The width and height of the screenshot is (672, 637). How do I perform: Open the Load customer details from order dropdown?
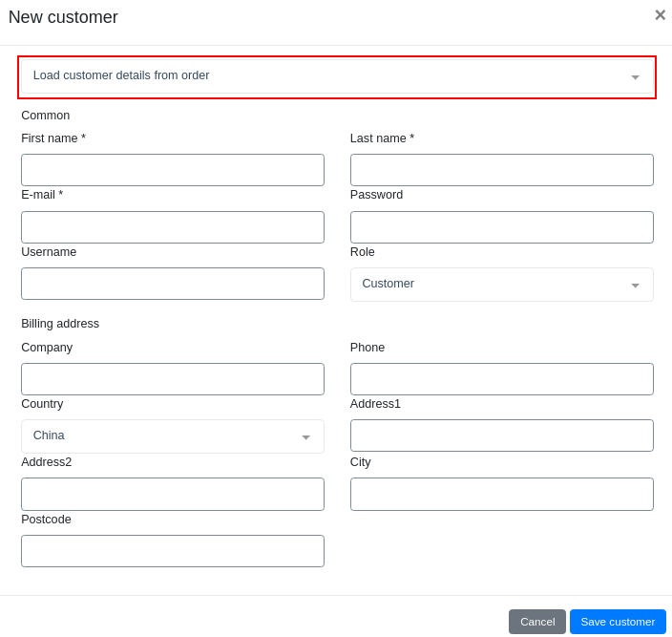tap(337, 75)
